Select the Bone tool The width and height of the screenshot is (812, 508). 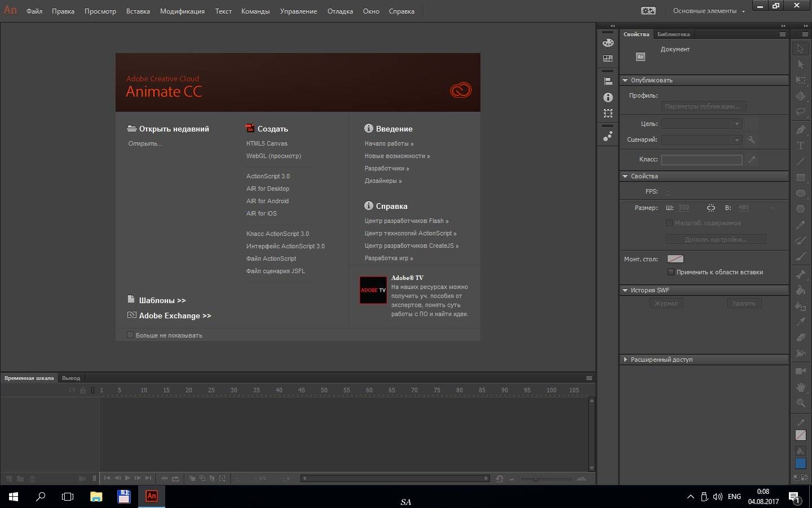tap(800, 274)
